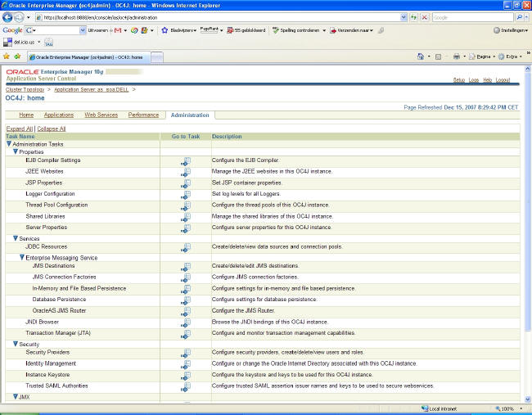This screenshot has width=532, height=415.
Task: Switch to the Web Services tab
Action: pyautogui.click(x=101, y=115)
